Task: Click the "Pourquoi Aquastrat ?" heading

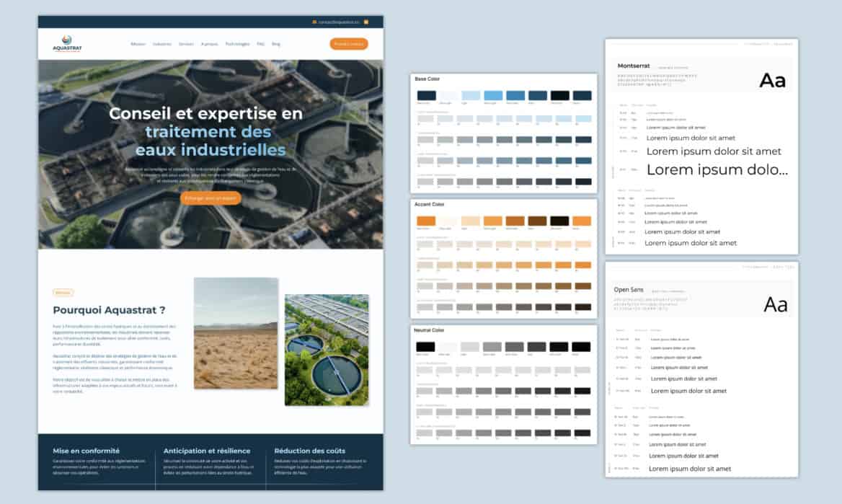Action: [109, 310]
